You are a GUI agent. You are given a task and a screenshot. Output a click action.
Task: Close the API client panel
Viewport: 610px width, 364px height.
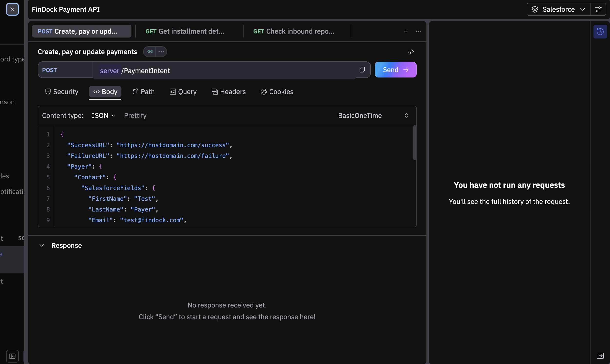click(x=12, y=10)
